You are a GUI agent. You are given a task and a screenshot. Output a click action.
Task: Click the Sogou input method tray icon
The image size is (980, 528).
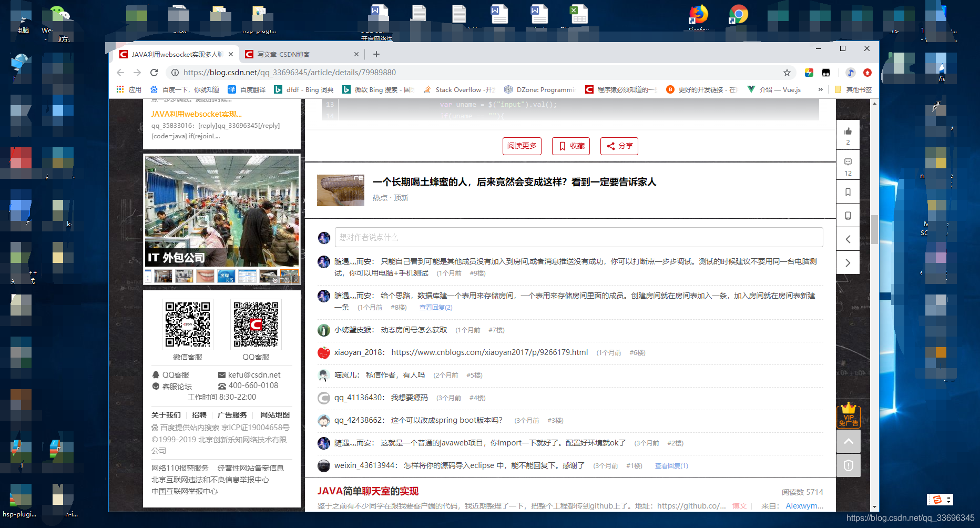[x=937, y=500]
